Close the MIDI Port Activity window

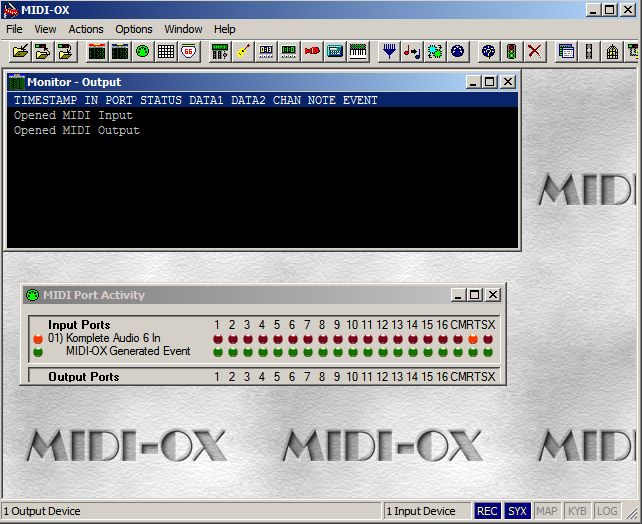[x=493, y=295]
